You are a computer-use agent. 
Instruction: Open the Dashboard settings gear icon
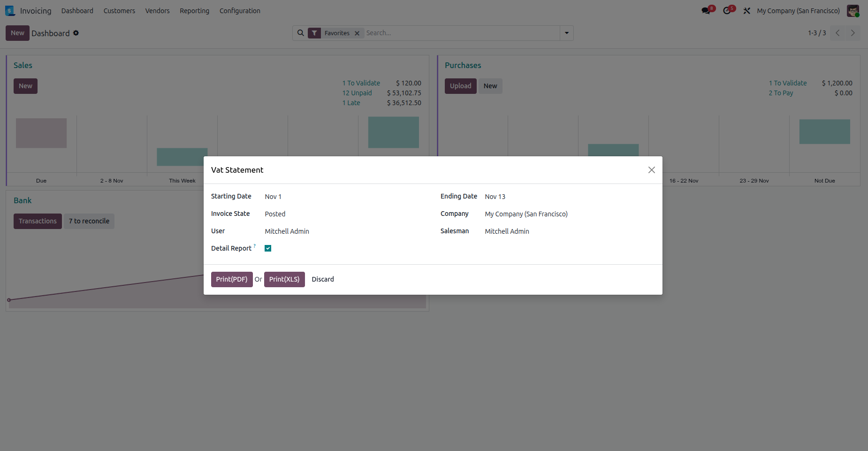click(x=76, y=33)
